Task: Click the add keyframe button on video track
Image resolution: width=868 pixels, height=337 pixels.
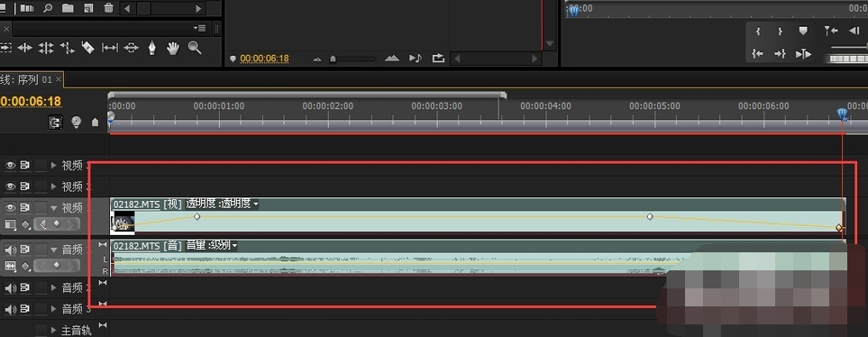Action: coord(57,224)
